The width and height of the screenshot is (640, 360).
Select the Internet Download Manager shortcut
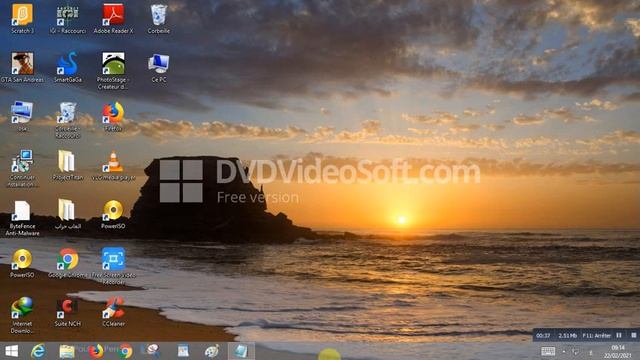click(22, 315)
